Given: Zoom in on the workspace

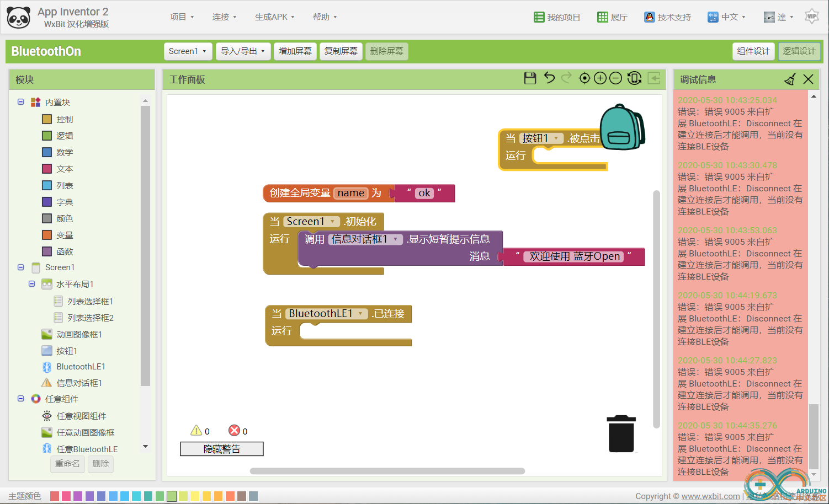Looking at the screenshot, I should [x=601, y=78].
